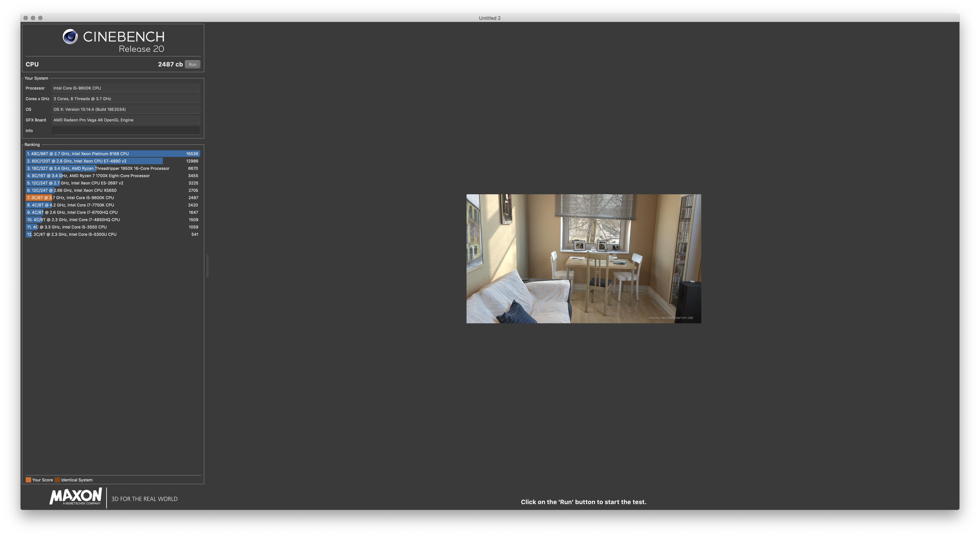The height and width of the screenshot is (537, 980).
Task: Click the CPU score showing 2487 cb
Action: pyautogui.click(x=170, y=64)
